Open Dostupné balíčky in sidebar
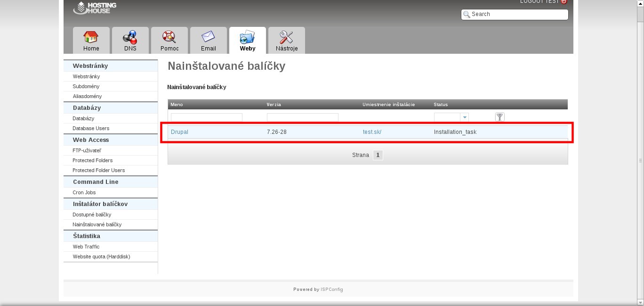This screenshot has width=644, height=306. [92, 215]
